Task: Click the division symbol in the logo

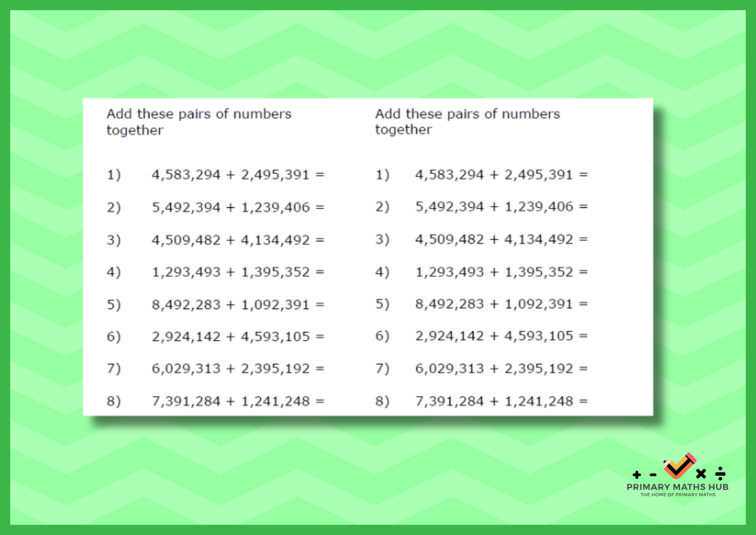Action: point(721,474)
